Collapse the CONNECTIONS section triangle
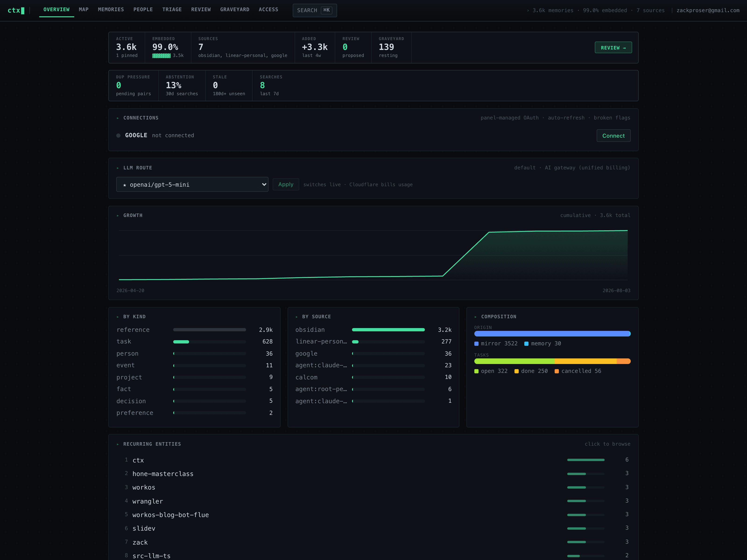This screenshot has width=747, height=560. tap(118, 118)
